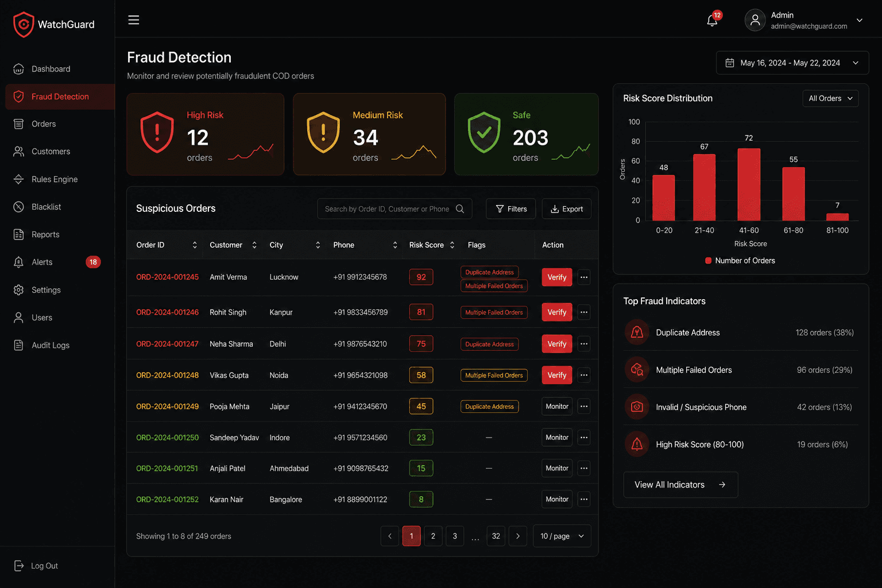
Task: Click the High Risk red shield icon
Action: pyautogui.click(x=157, y=132)
